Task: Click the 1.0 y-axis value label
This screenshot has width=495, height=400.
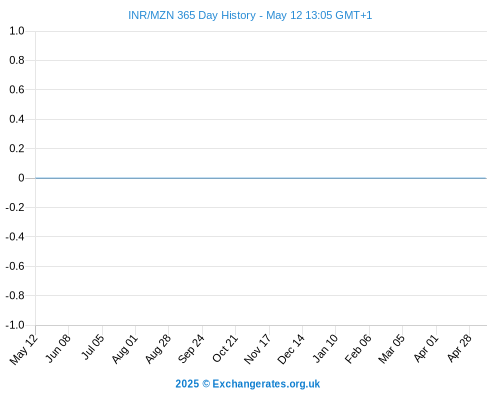Action: (17, 31)
